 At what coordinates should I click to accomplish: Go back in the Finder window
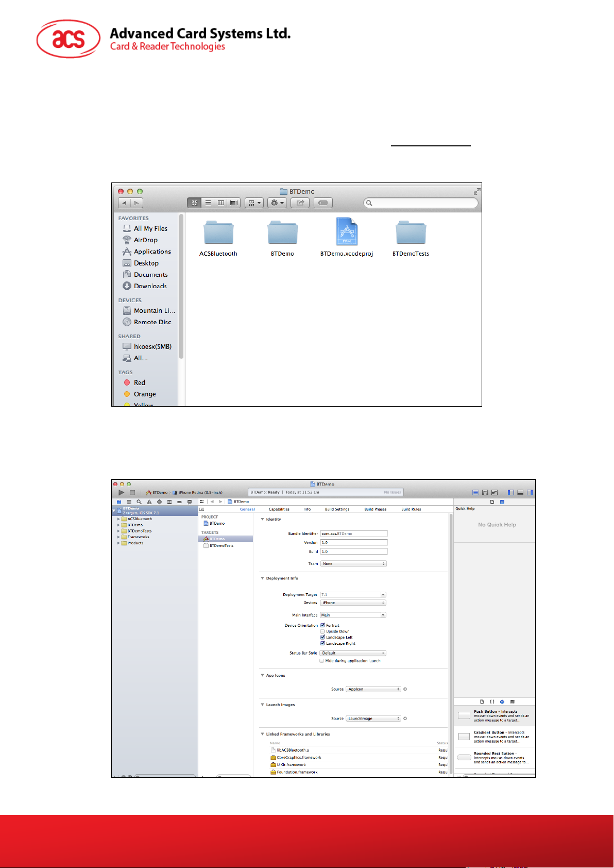pyautogui.click(x=124, y=203)
